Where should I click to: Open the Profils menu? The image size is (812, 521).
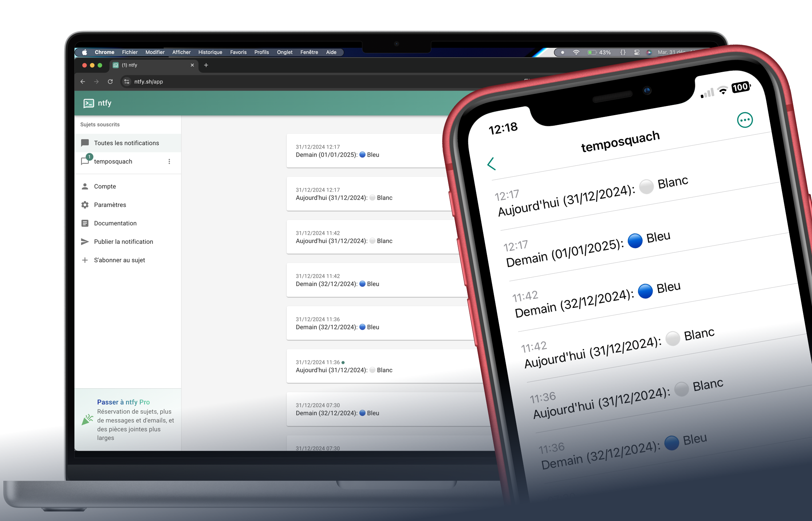(261, 52)
